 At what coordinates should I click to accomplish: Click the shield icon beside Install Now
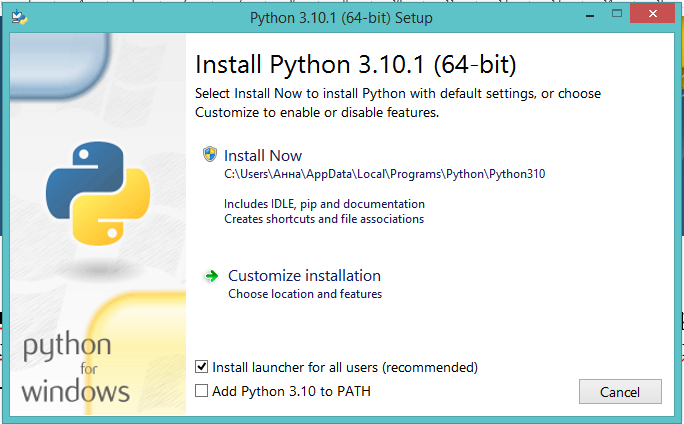pyautogui.click(x=210, y=155)
